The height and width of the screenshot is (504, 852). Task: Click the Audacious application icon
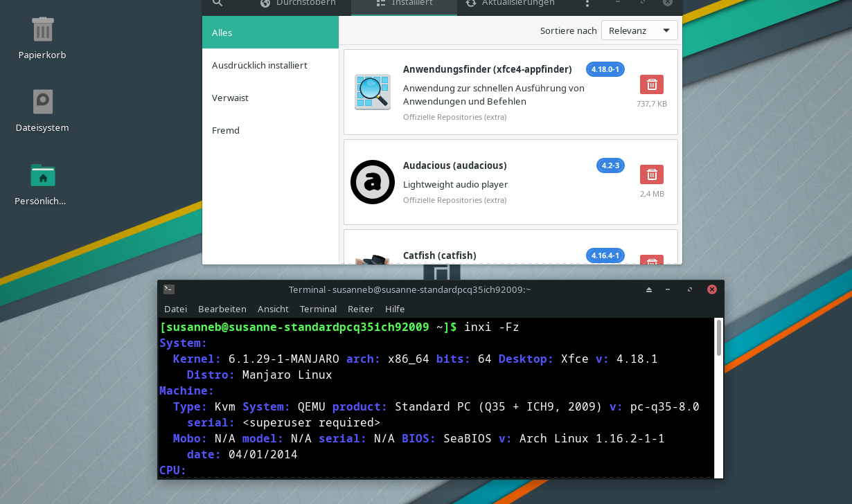pos(373,182)
